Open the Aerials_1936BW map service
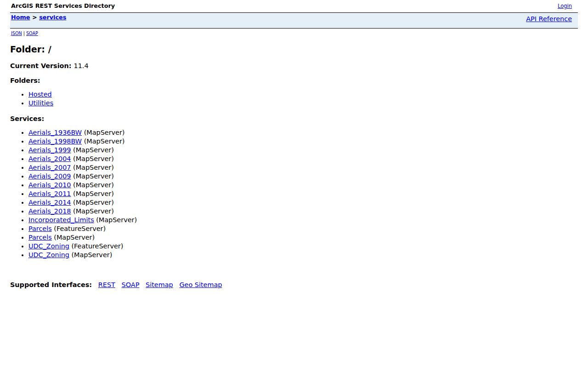Viewport: 588px width, 368px height. 55,132
